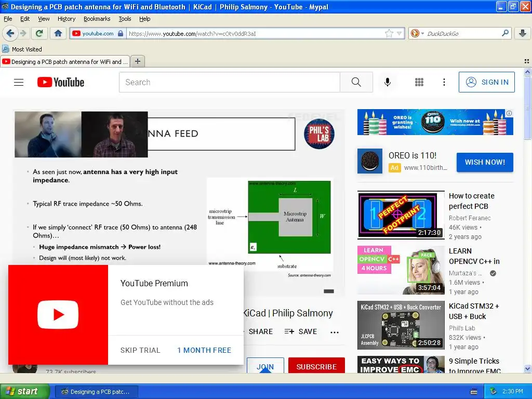The height and width of the screenshot is (399, 532).
Task: Click the red YouTube Premium logo
Action: point(58,314)
